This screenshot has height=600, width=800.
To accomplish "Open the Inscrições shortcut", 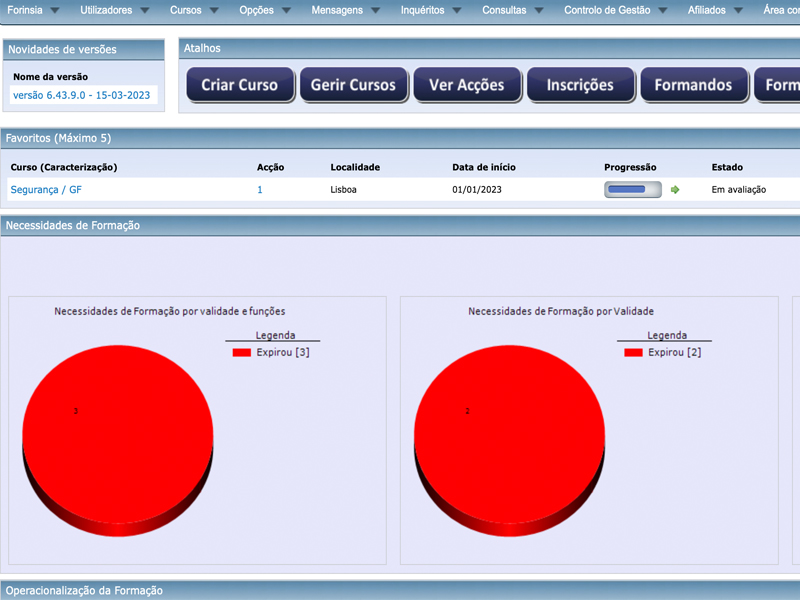I will [580, 85].
